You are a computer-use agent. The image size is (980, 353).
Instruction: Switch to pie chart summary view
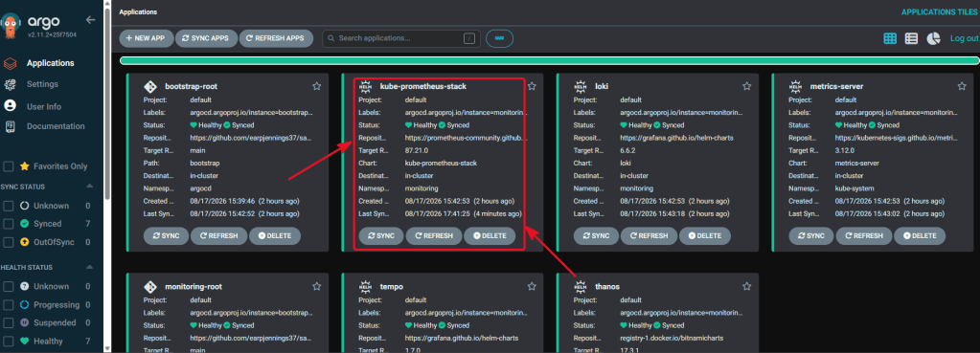point(933,38)
